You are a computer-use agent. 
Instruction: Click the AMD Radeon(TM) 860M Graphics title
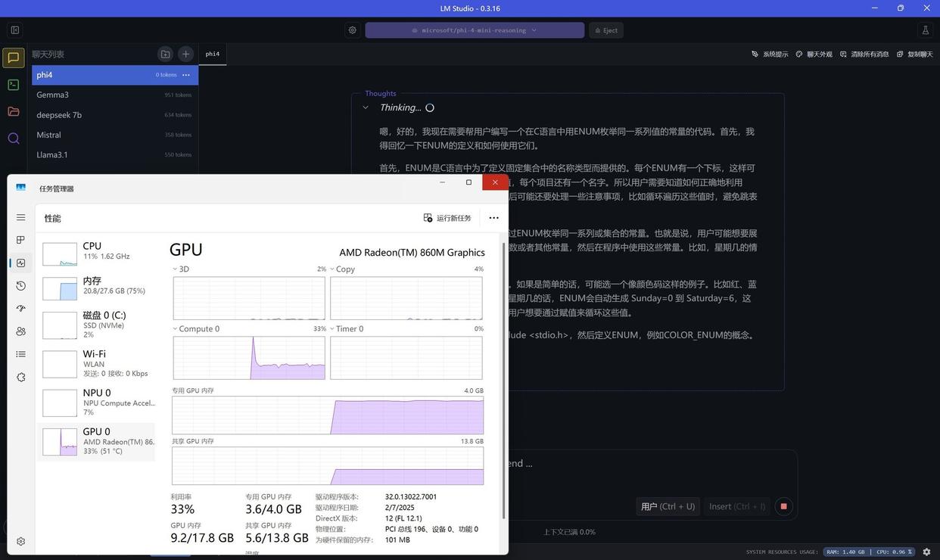(x=412, y=252)
